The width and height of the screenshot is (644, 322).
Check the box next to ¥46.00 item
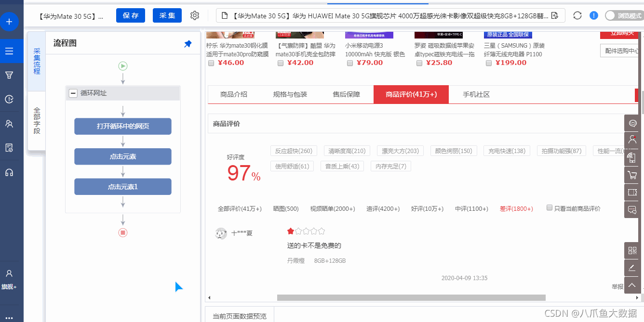[211, 63]
